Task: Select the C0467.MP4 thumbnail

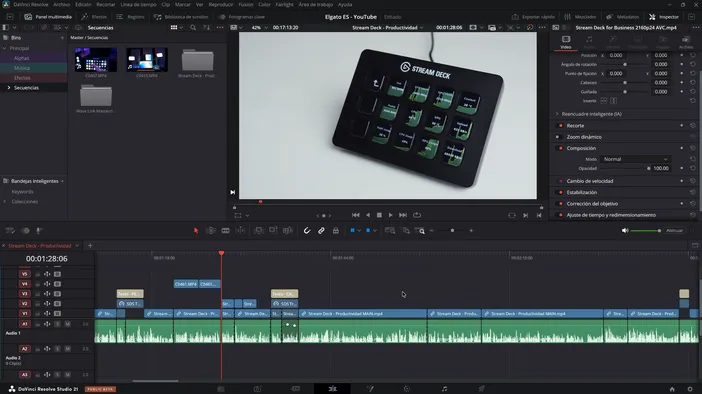Action: (x=96, y=60)
